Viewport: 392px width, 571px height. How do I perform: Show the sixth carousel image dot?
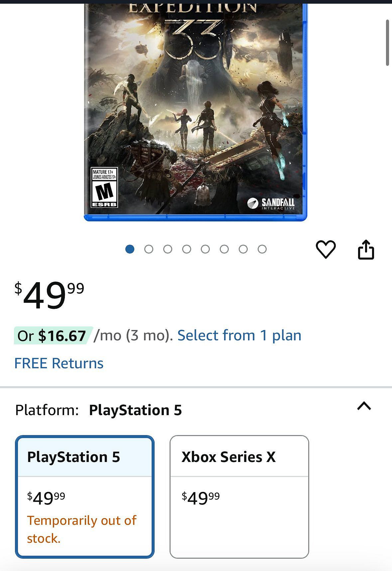(x=224, y=249)
